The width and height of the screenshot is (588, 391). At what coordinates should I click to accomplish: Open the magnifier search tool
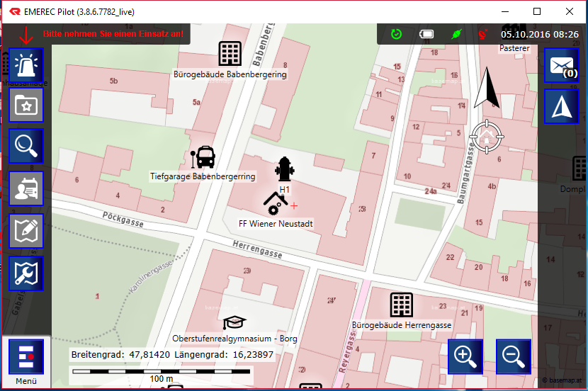point(26,146)
